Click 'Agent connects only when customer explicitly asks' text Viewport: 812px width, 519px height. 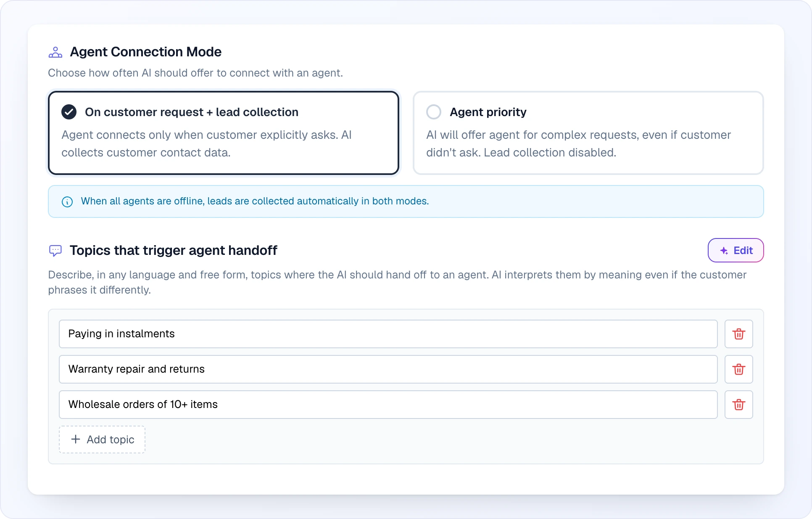[206, 143]
